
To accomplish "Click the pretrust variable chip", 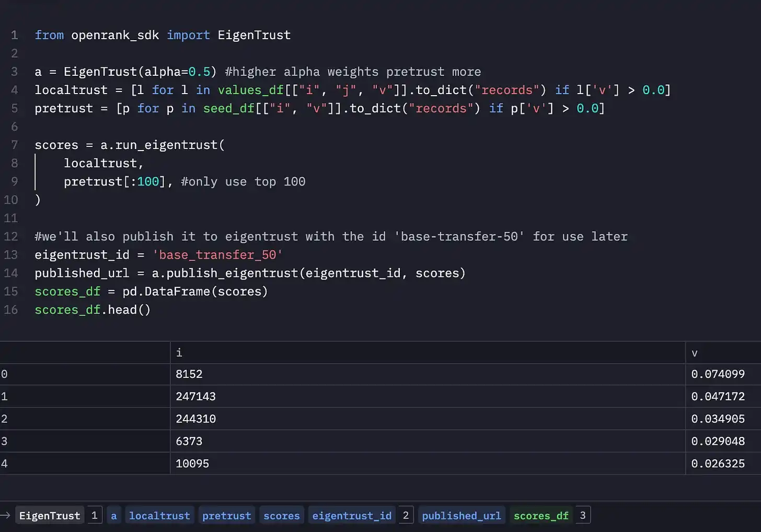I will point(226,515).
